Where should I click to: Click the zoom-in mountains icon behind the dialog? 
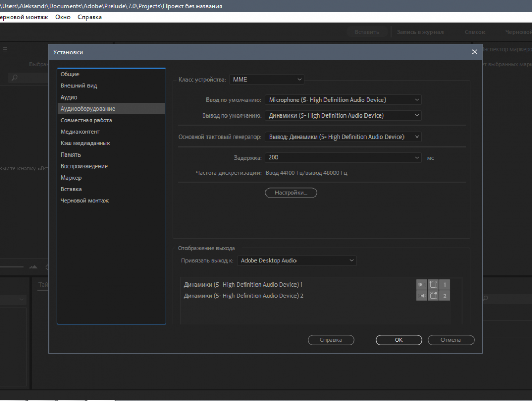33,267
